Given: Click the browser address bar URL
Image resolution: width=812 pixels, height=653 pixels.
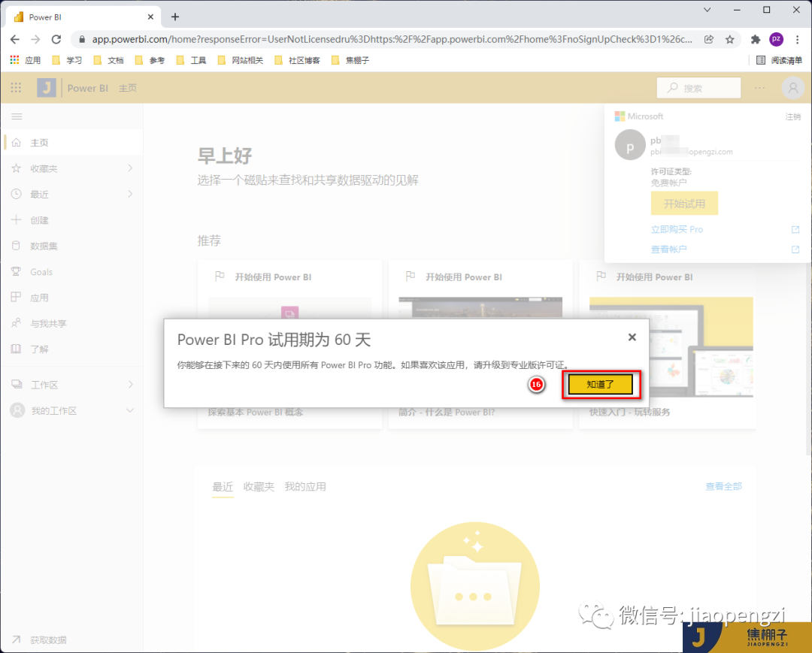Looking at the screenshot, I should click(x=392, y=39).
